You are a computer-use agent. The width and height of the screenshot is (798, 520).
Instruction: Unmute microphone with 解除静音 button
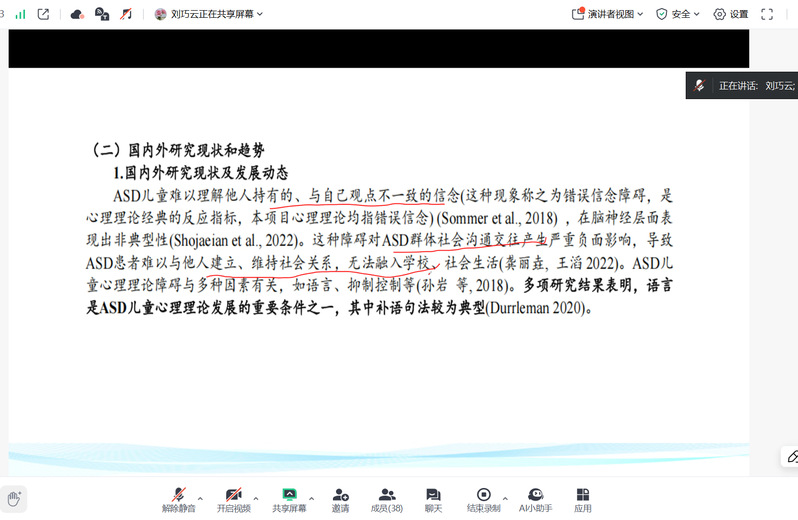point(178,499)
